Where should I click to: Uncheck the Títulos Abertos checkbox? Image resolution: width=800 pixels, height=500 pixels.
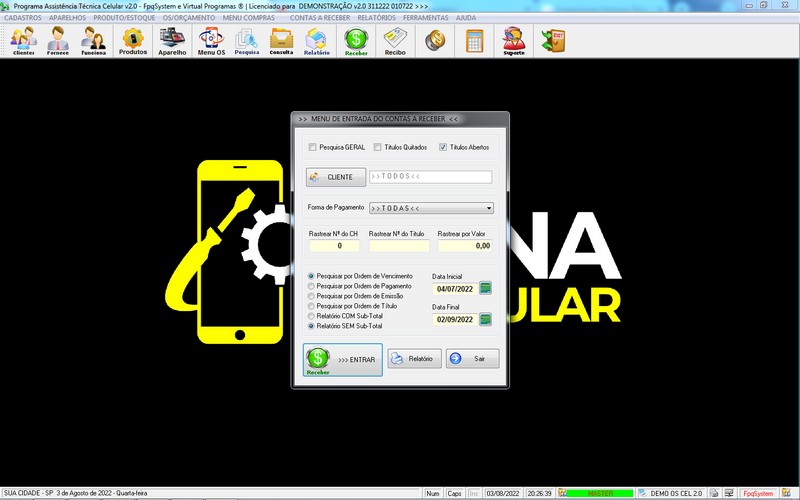[x=443, y=147]
